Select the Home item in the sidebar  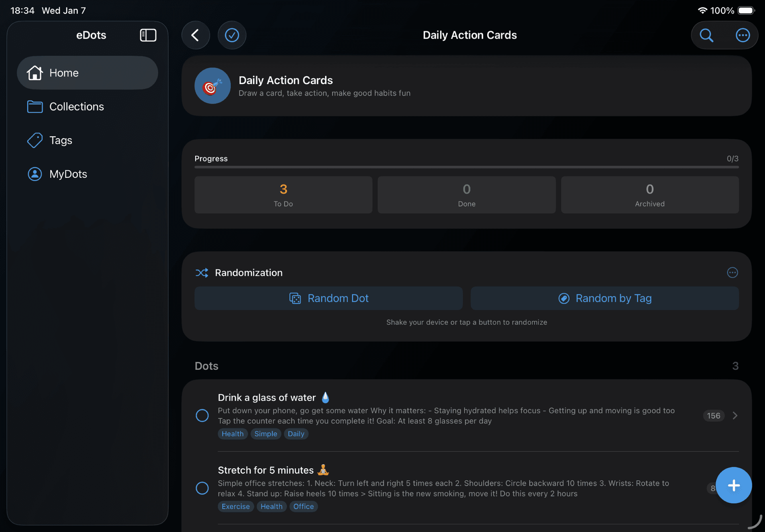87,73
